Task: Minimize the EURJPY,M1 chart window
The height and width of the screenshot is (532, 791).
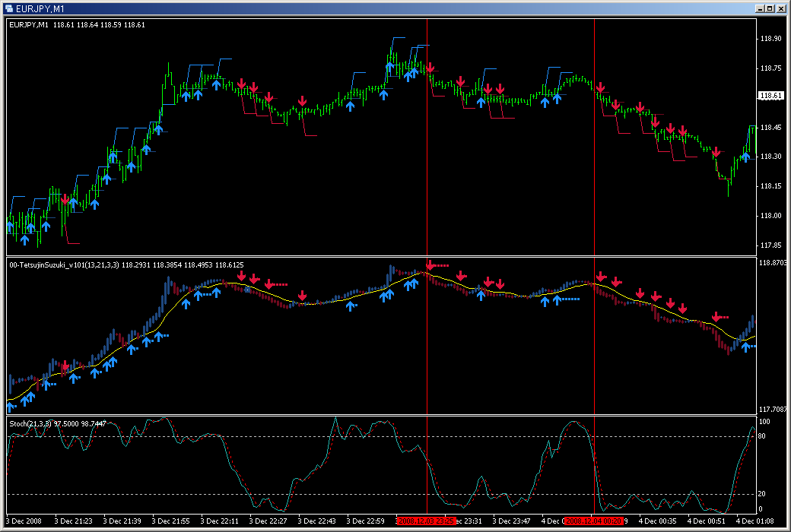Action: click(x=760, y=8)
